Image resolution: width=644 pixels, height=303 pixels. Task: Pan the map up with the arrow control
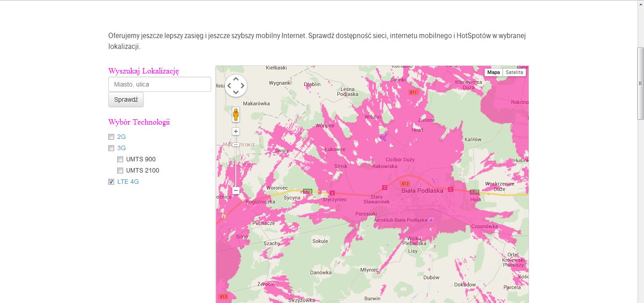[x=236, y=79]
